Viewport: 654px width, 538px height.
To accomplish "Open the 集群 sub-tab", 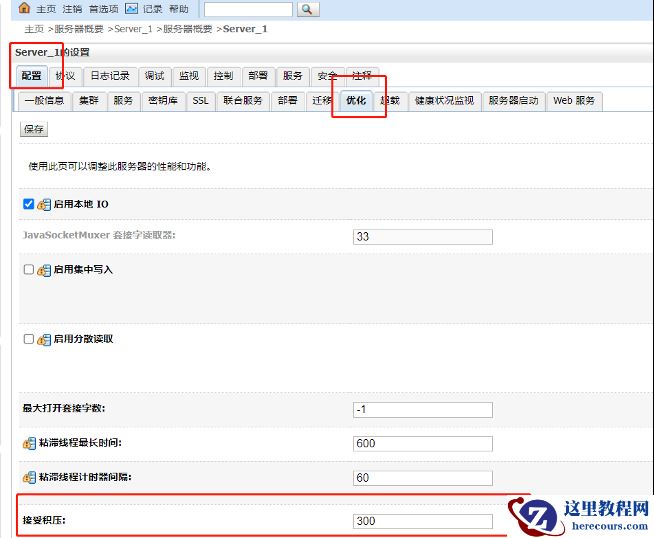I will pyautogui.click(x=89, y=101).
